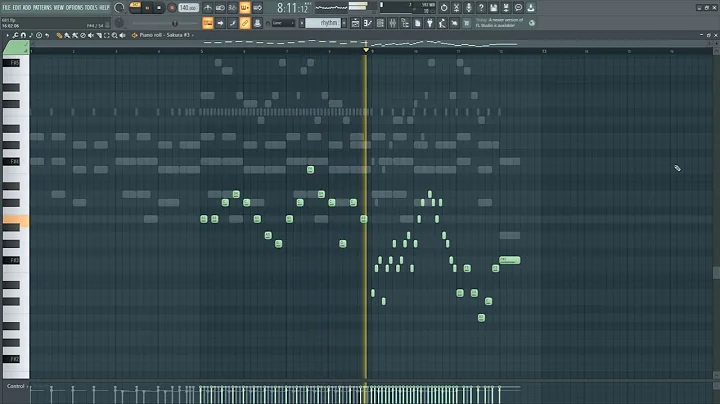Toggle the record button
720x404 pixels.
[x=172, y=8]
